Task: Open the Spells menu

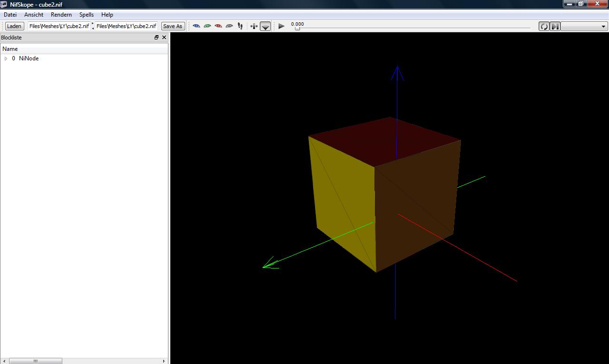Action: tap(86, 15)
